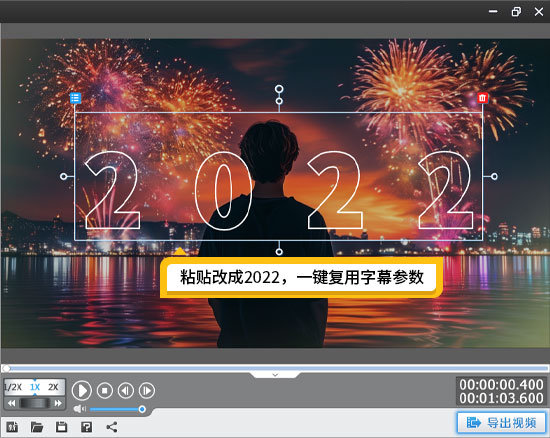Open an existing project folder

click(x=37, y=427)
